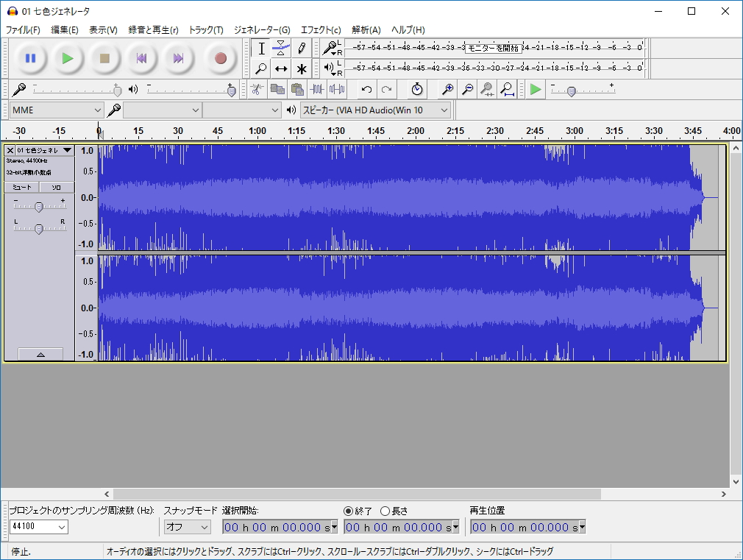743x560 pixels.
Task: Click the Record button
Action: click(220, 58)
